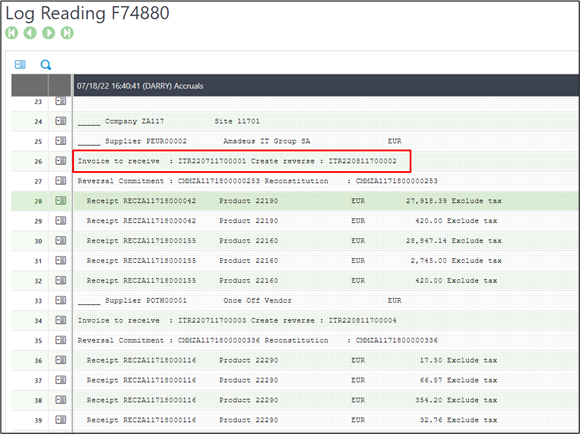
Task: Select receipt line with amount 27,918.39
Action: pyautogui.click(x=326, y=201)
